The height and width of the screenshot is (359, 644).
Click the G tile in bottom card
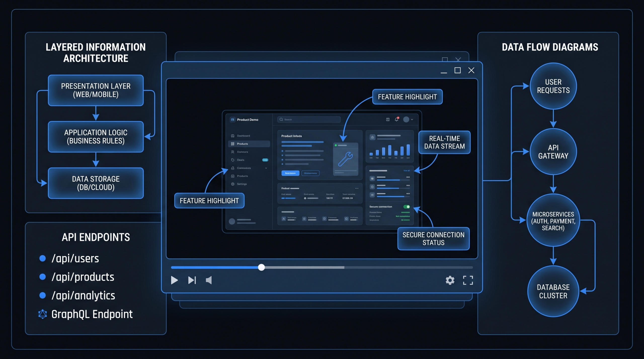(346, 219)
